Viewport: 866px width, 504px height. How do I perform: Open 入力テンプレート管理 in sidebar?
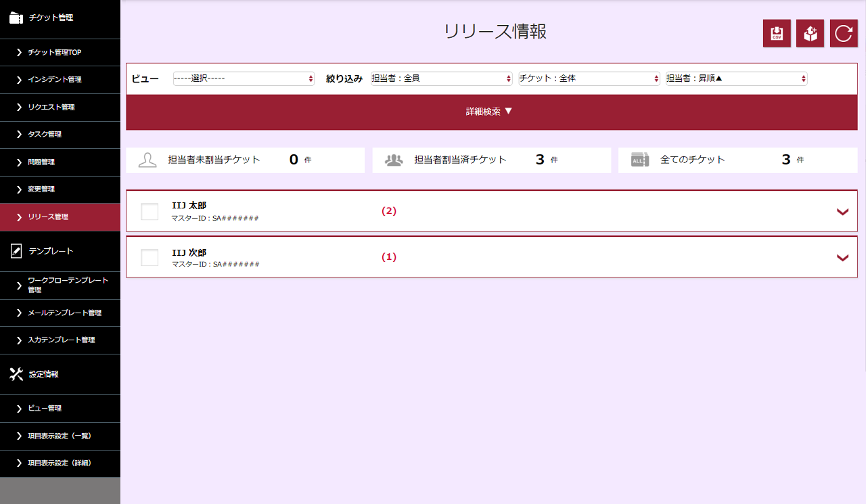[x=60, y=340]
